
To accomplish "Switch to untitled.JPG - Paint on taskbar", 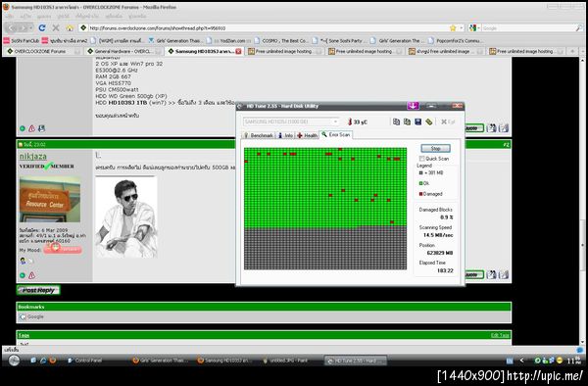I will [x=286, y=361].
